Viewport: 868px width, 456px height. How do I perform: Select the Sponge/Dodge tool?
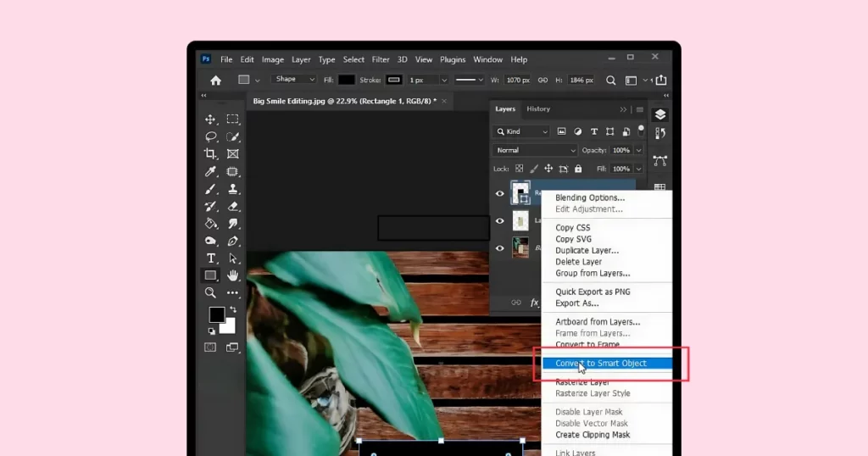[x=210, y=241]
